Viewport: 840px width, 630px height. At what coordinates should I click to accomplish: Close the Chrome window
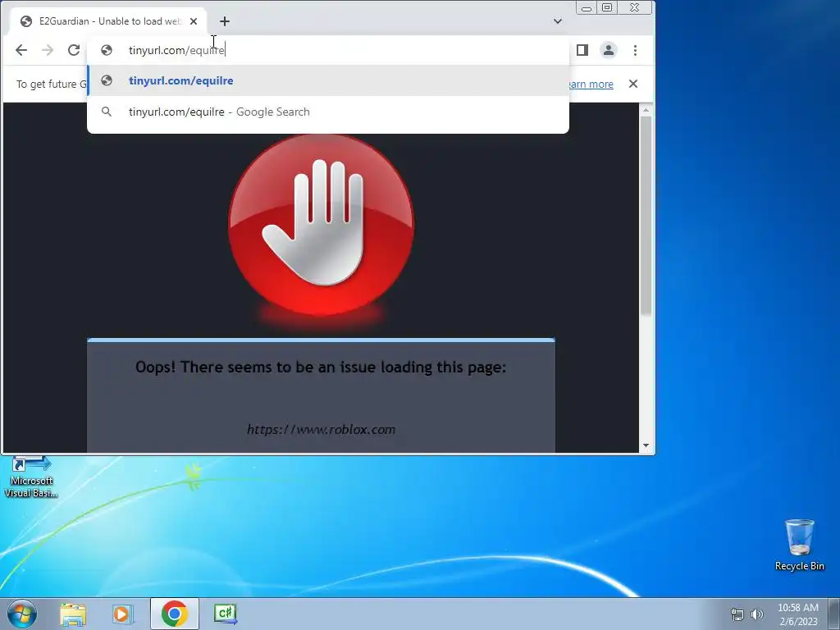click(635, 7)
